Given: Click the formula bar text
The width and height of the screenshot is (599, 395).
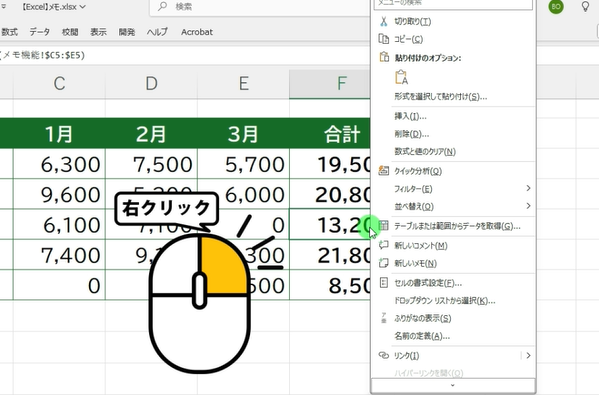Looking at the screenshot, I should click(42, 55).
